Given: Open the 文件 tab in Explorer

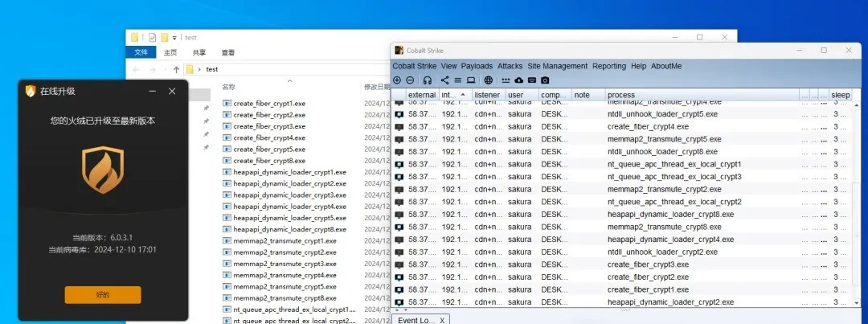Looking at the screenshot, I should (141, 52).
